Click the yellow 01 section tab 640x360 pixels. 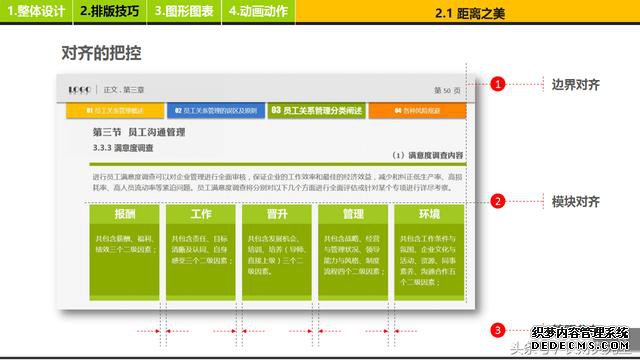click(x=115, y=111)
